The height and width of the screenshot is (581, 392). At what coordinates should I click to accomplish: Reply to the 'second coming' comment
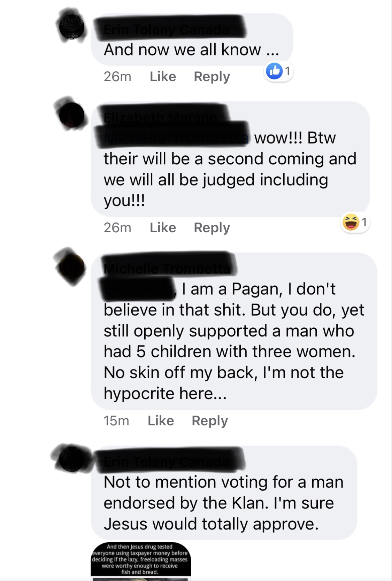(x=212, y=228)
